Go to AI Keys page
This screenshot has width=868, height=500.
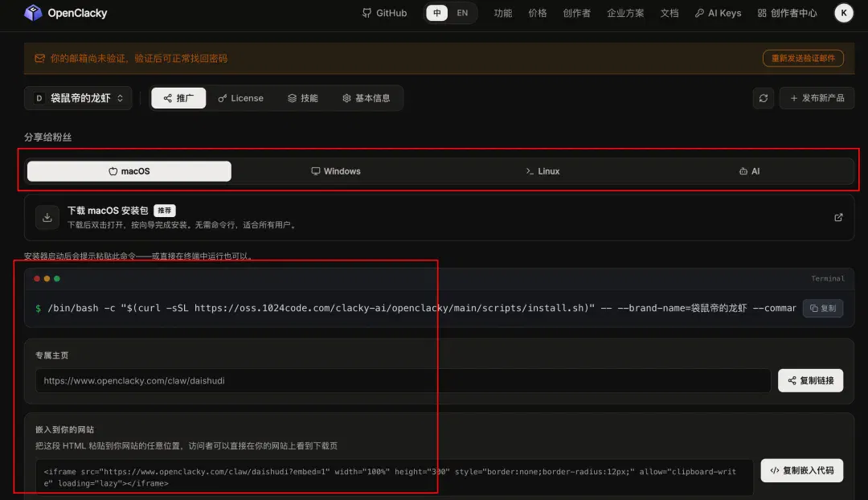pos(718,13)
